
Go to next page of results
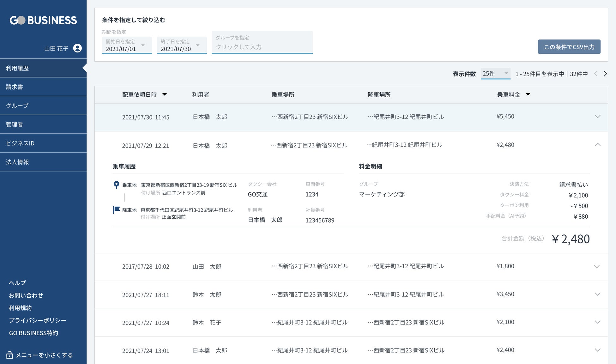coord(605,74)
